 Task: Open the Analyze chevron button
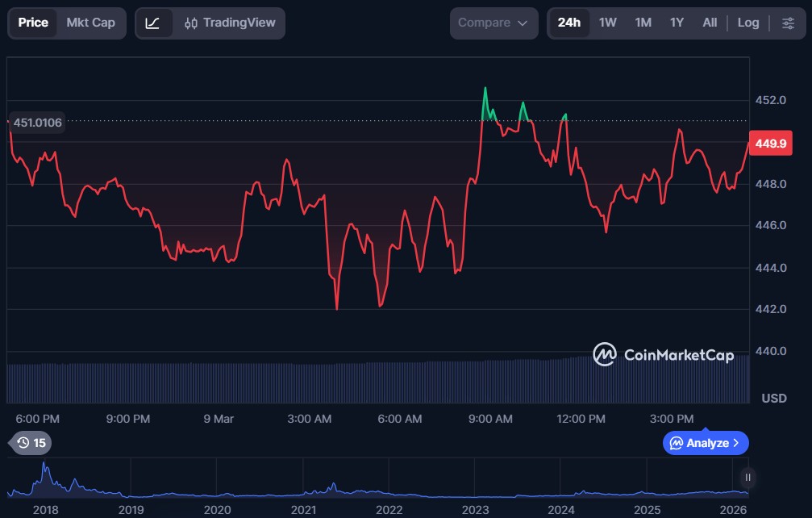coord(706,443)
